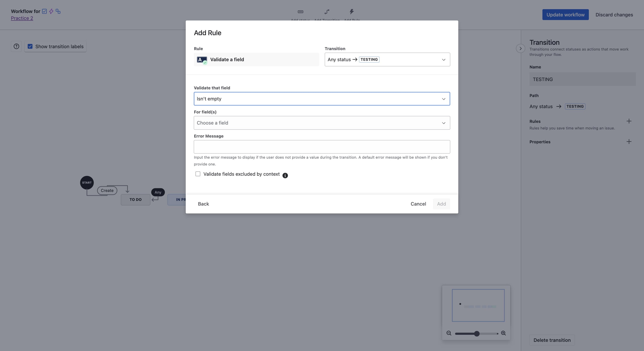Click the workflow minimap thumbnail
Image resolution: width=644 pixels, height=351 pixels.
coord(478,305)
